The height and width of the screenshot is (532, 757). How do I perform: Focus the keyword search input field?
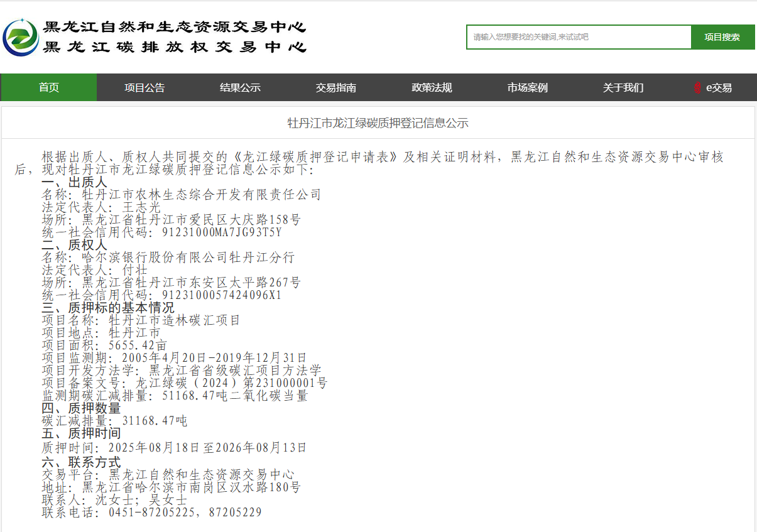click(x=579, y=37)
